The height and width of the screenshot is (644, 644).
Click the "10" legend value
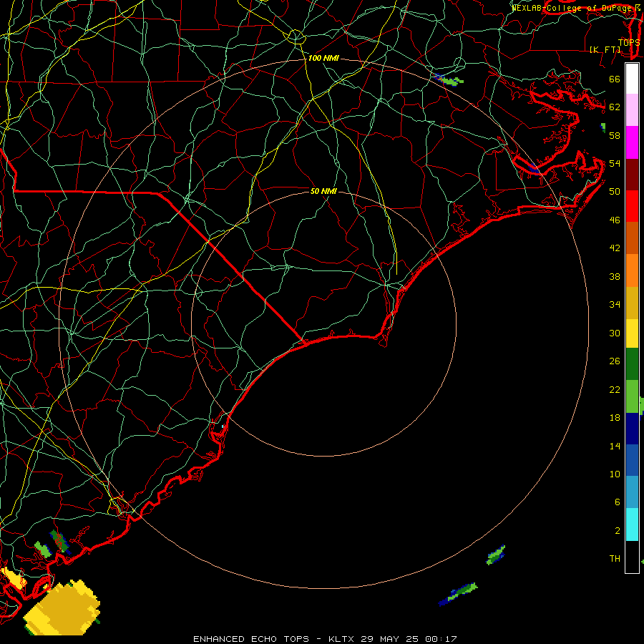[x=615, y=474]
